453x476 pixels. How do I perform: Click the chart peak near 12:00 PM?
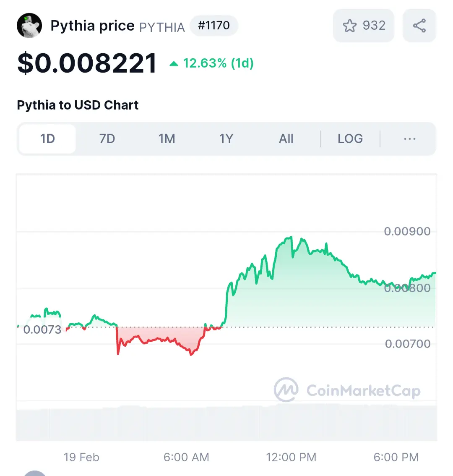point(291,237)
